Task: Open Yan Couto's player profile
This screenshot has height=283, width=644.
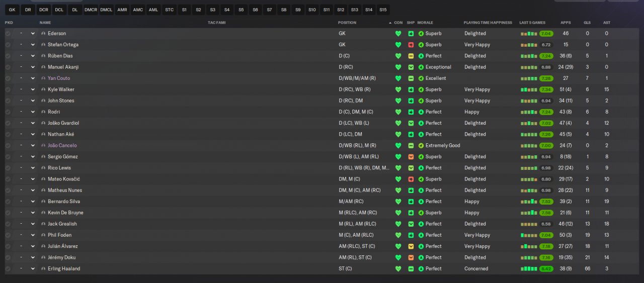Action: (59, 78)
